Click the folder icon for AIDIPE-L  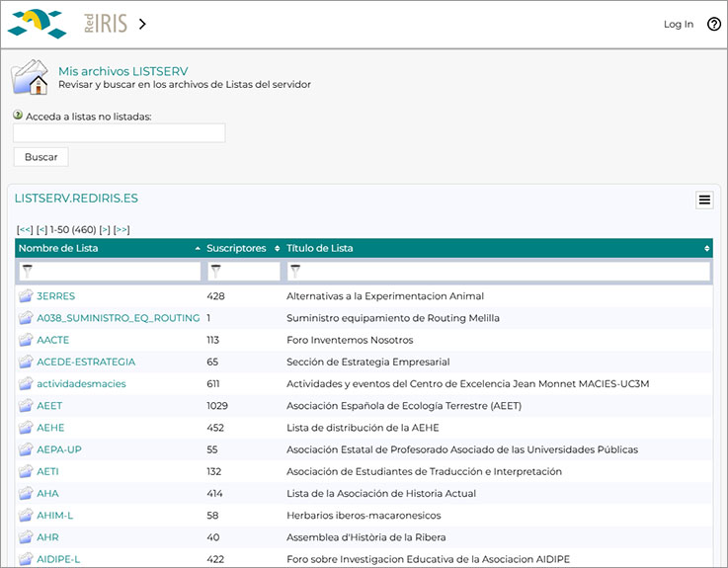coord(26,558)
